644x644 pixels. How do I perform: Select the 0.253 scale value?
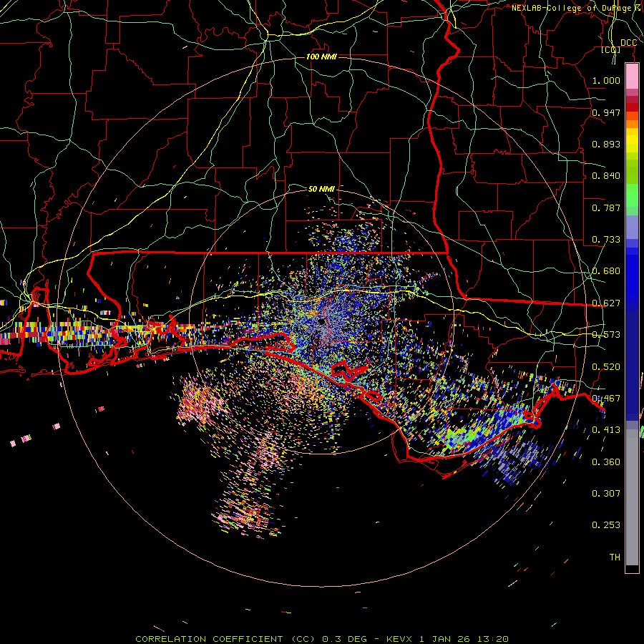pyautogui.click(x=606, y=525)
